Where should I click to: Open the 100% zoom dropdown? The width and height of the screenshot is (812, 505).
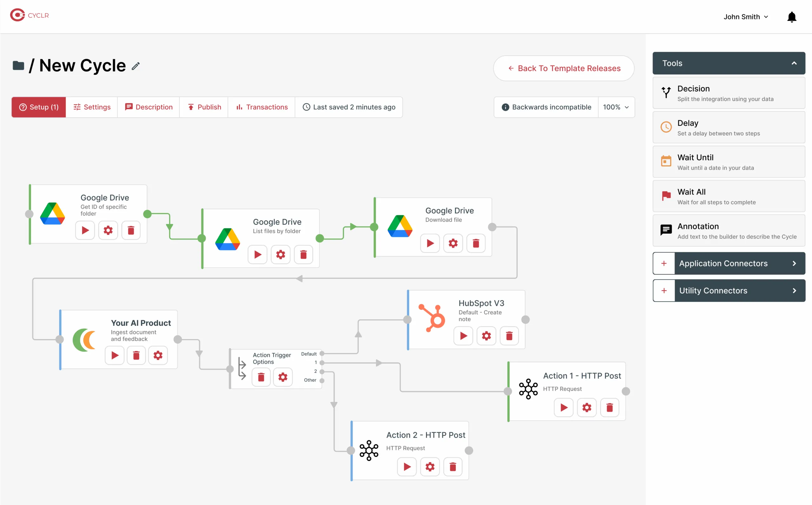[x=616, y=107]
